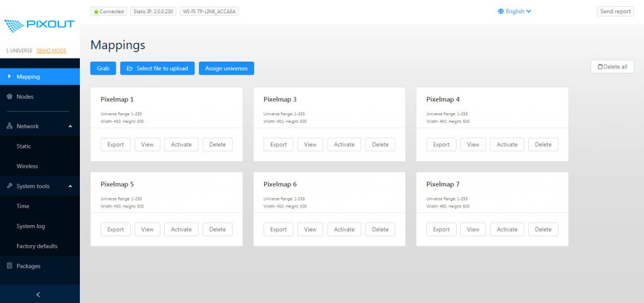Click the Pixelmap 7 title text
Image resolution: width=644 pixels, height=303 pixels.
(x=443, y=184)
